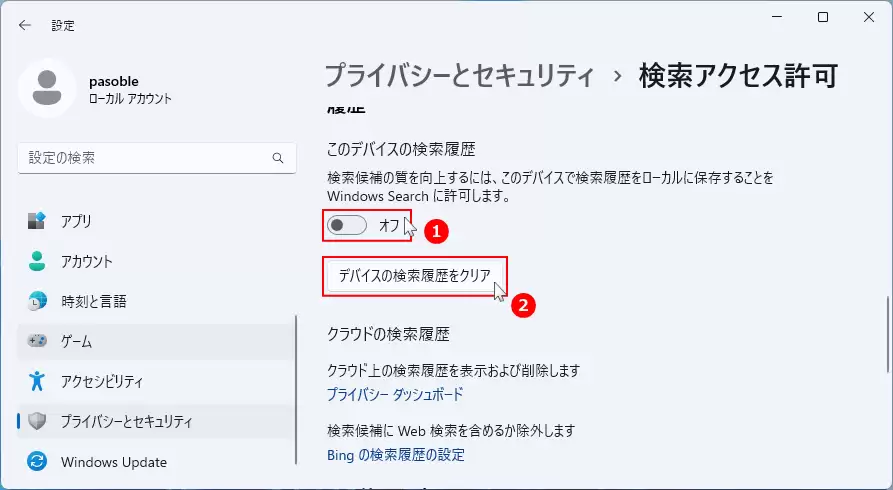Click the プライバシーとセキュリティ breadcrumb heading
The image size is (893, 490).
[x=459, y=76]
